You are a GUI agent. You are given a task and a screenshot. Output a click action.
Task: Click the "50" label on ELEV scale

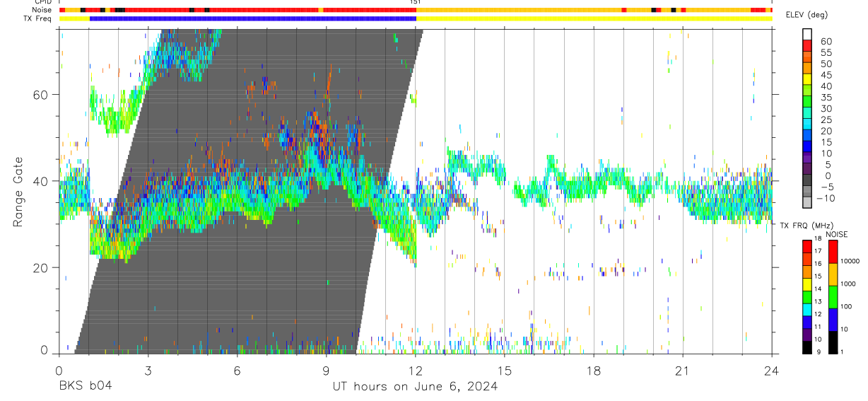[826, 64]
